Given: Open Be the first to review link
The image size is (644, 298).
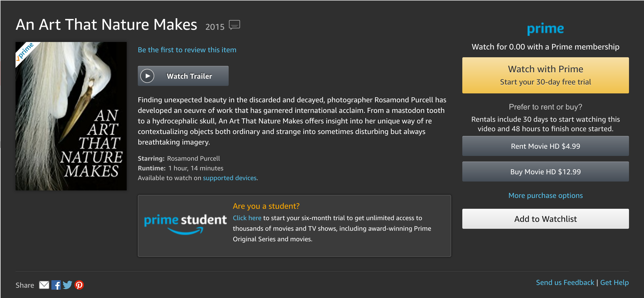Looking at the screenshot, I should tap(187, 50).
